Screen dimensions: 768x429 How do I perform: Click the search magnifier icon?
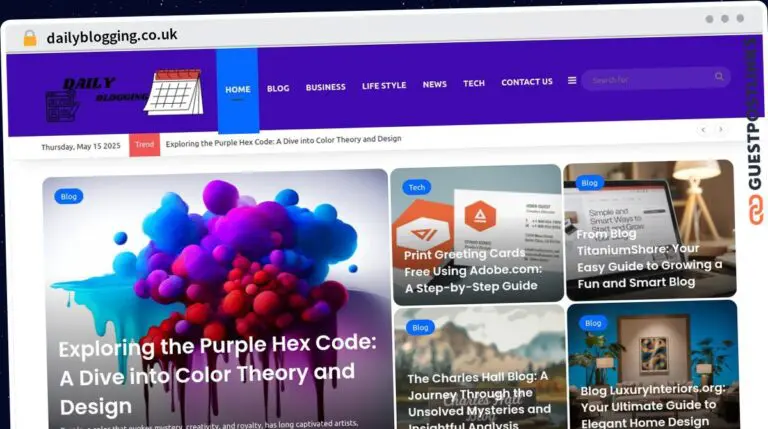click(719, 76)
